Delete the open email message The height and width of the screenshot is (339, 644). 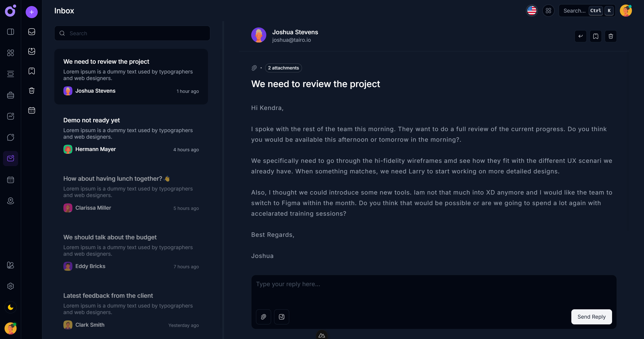click(611, 36)
